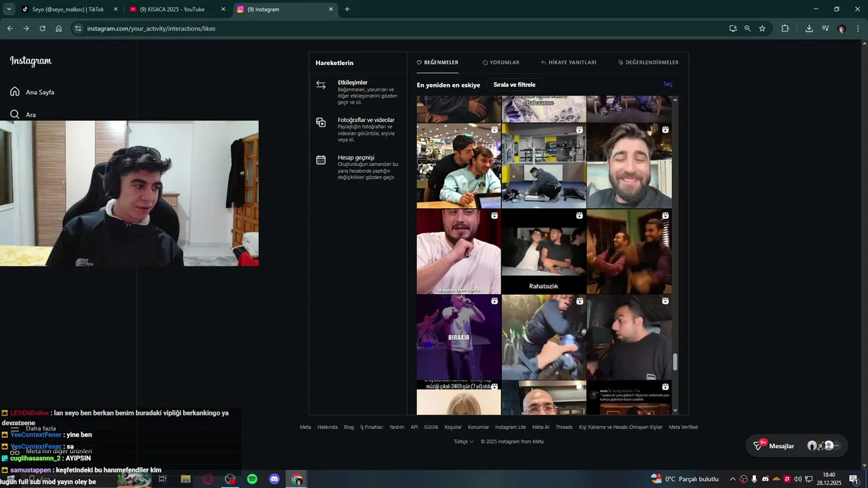Open the media controls icon

click(x=825, y=28)
